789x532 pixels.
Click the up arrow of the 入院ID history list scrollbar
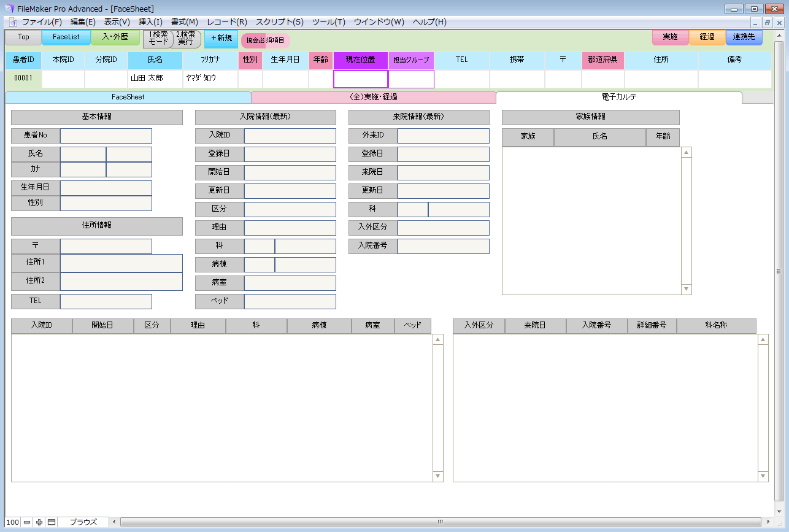(x=438, y=339)
